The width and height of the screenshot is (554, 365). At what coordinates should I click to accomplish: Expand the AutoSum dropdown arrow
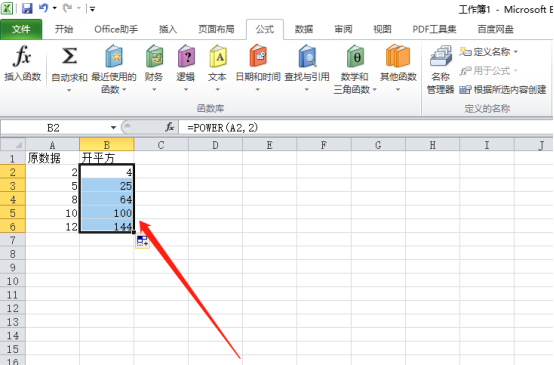[69, 90]
